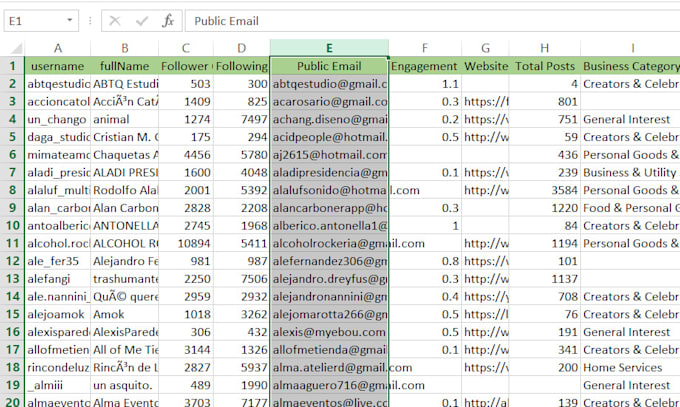The width and height of the screenshot is (680, 407).
Task: Select the total posts value 801
Action: (x=545, y=102)
